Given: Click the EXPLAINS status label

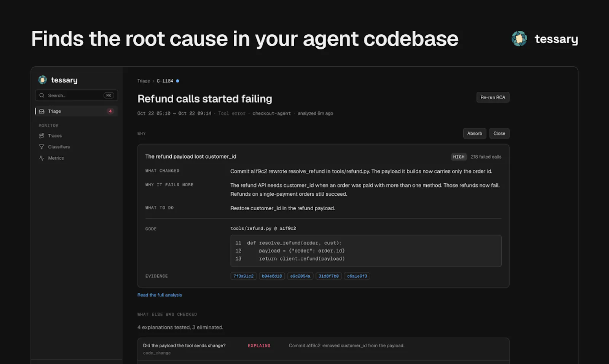Looking at the screenshot, I should pyautogui.click(x=259, y=346).
